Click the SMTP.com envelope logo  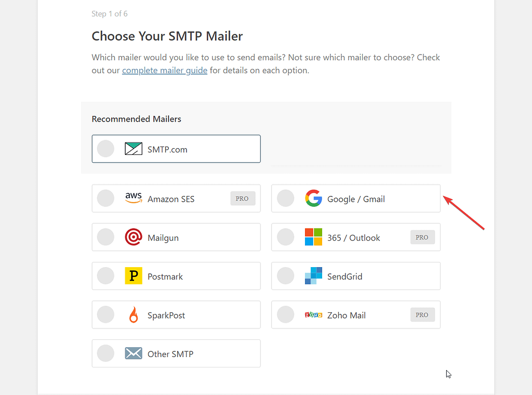click(x=134, y=149)
